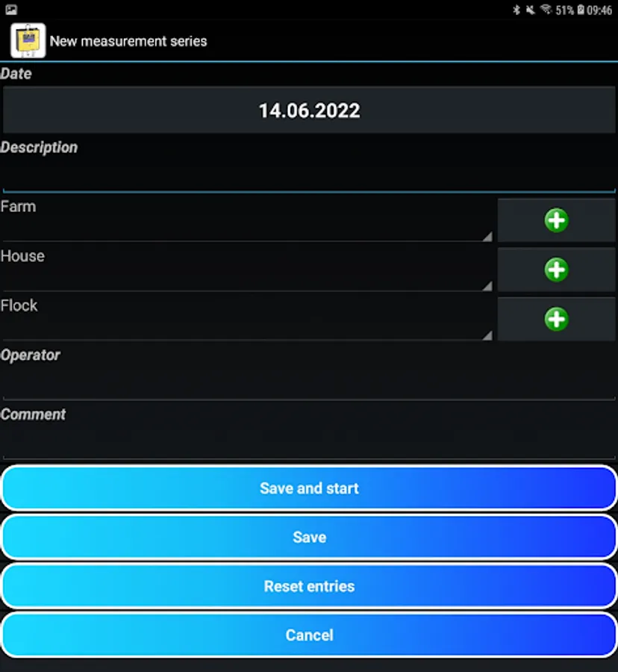
Task: Click the Operator input field
Action: pyautogui.click(x=309, y=381)
